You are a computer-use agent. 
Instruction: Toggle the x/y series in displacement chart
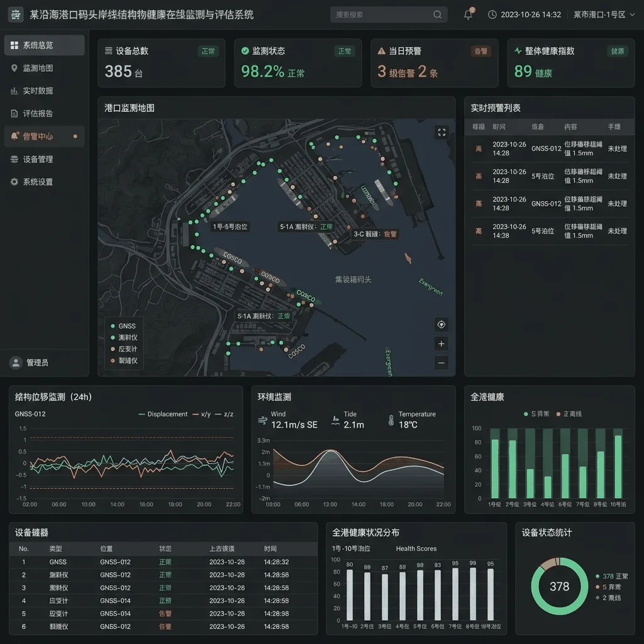point(202,414)
